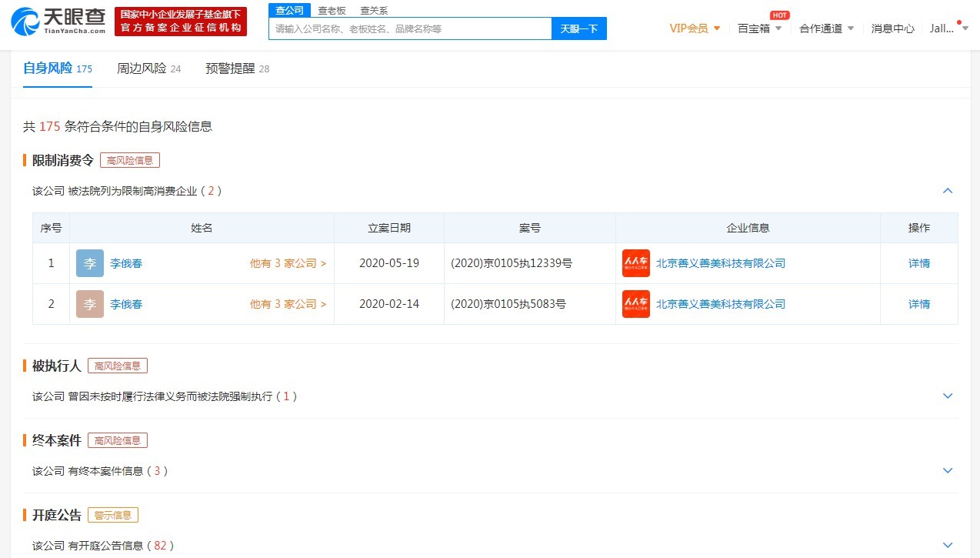Click 他有 3 家公司 in row 1

pyautogui.click(x=288, y=263)
